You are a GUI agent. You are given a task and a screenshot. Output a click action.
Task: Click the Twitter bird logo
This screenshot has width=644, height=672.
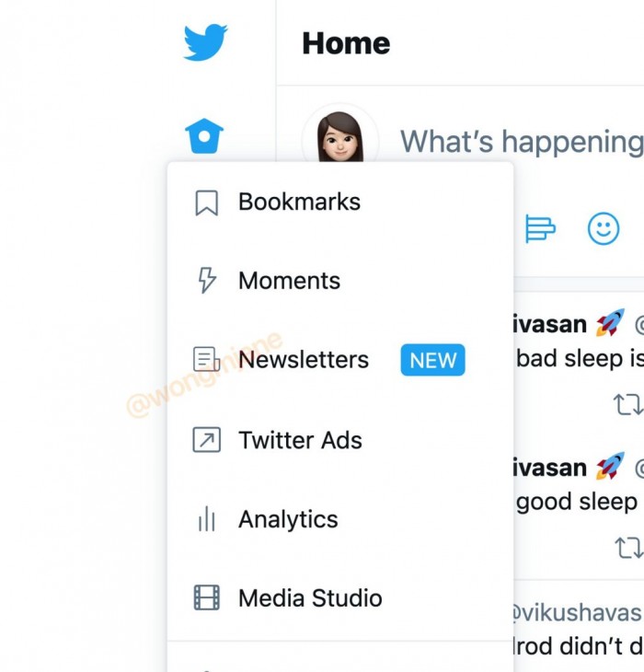[x=205, y=42]
